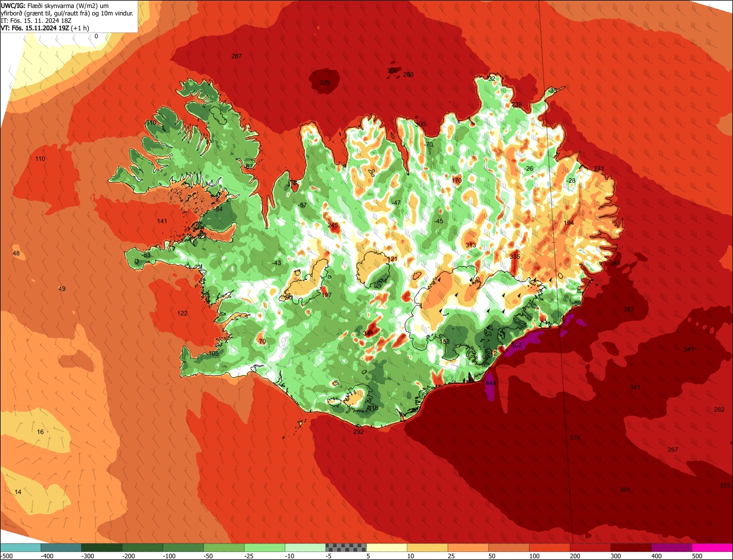Click the '267' value in the southeast ocean
This screenshot has width=733, height=560.
tap(673, 449)
